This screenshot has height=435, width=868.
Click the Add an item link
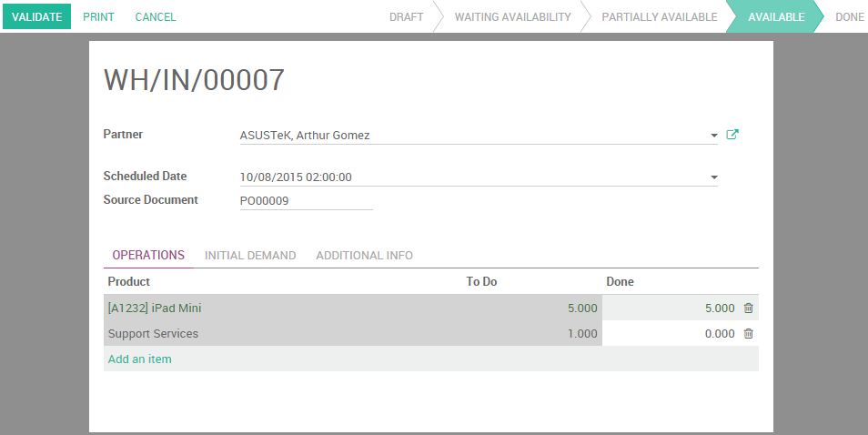139,359
